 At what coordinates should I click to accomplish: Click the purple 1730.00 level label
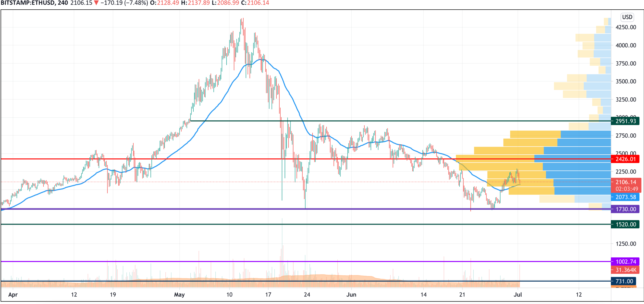coord(625,209)
